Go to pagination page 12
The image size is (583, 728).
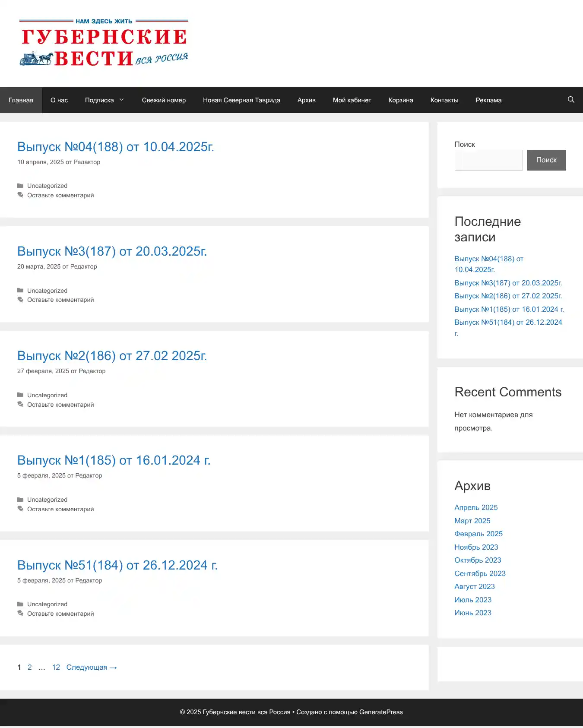[56, 667]
